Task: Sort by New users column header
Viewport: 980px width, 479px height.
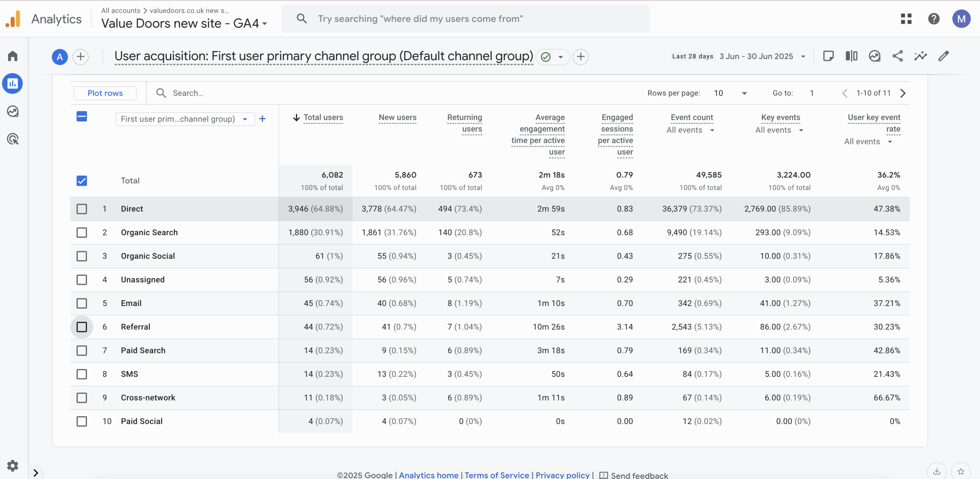Action: (x=397, y=118)
